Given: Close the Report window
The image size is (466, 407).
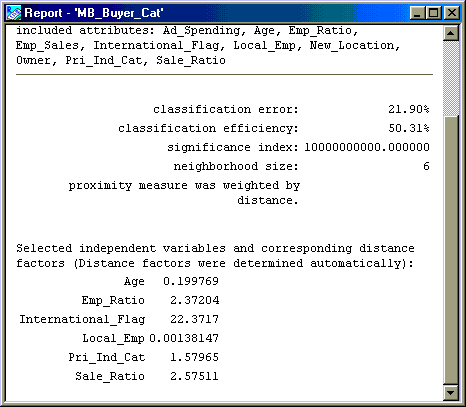Looking at the screenshot, I should 452,13.
